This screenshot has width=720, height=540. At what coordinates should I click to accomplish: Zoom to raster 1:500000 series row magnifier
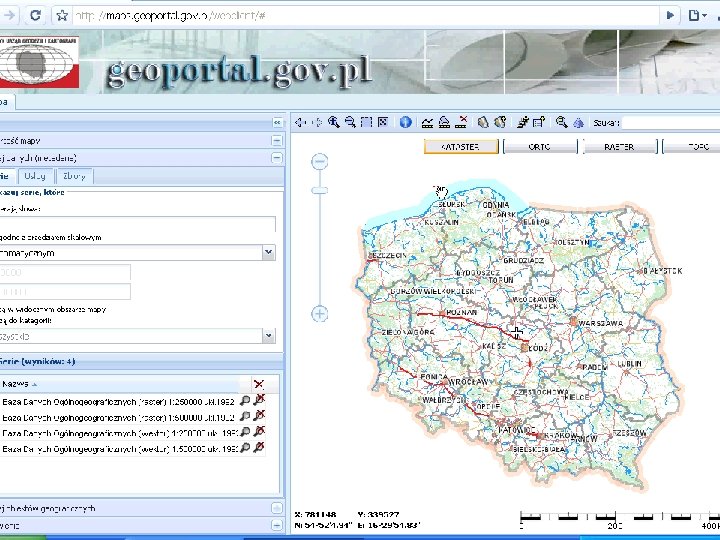point(245,417)
